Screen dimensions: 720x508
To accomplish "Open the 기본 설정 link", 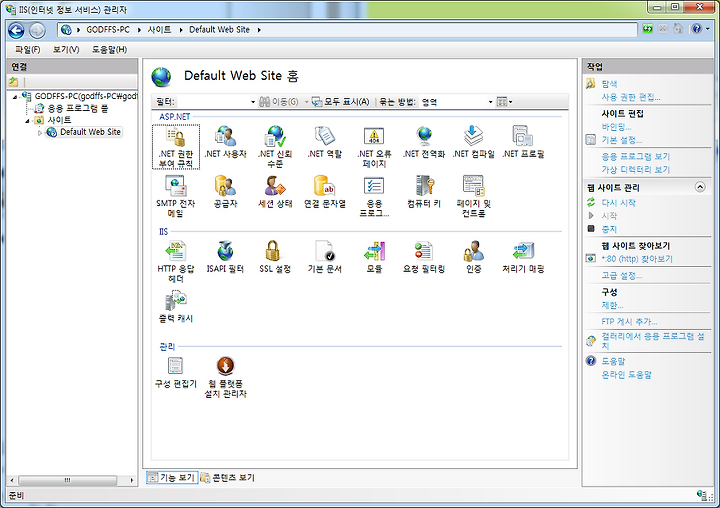I will coord(622,140).
